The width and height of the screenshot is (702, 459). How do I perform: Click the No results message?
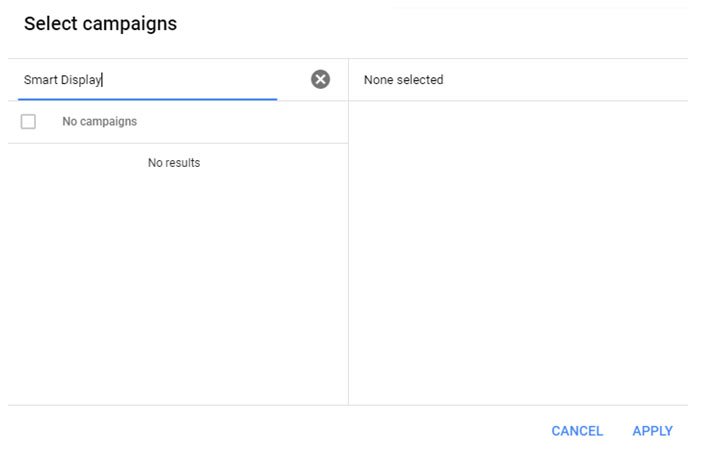point(174,163)
